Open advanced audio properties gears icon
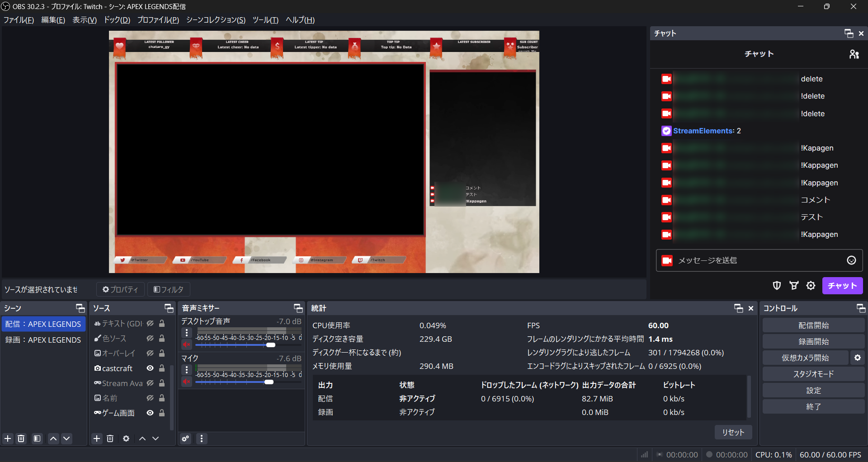 point(185,438)
